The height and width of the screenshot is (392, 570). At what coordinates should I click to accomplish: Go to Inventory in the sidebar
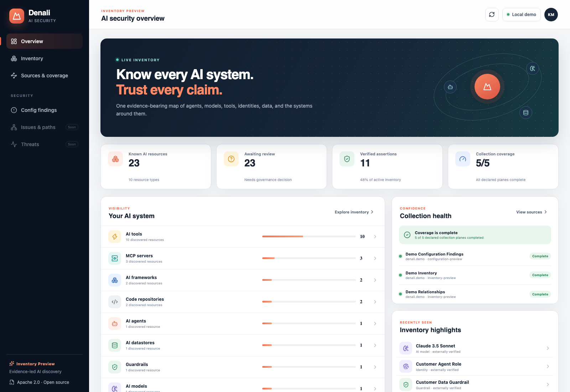tap(45, 58)
